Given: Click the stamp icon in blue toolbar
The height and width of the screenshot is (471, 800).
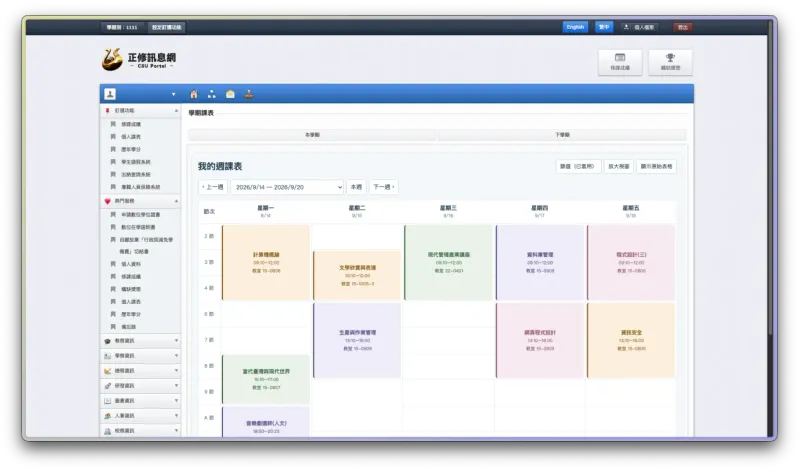Looking at the screenshot, I should 248,94.
